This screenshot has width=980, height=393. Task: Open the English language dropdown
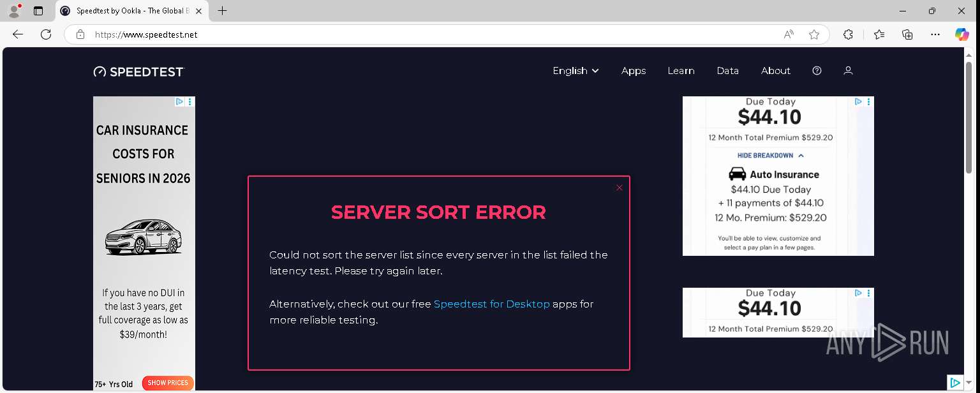(575, 71)
